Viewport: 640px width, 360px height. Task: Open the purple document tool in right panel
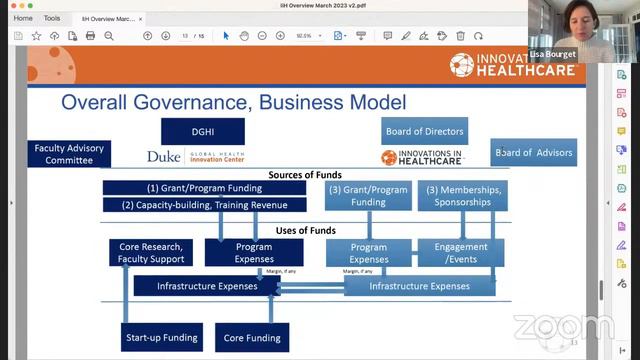pyautogui.click(x=621, y=226)
